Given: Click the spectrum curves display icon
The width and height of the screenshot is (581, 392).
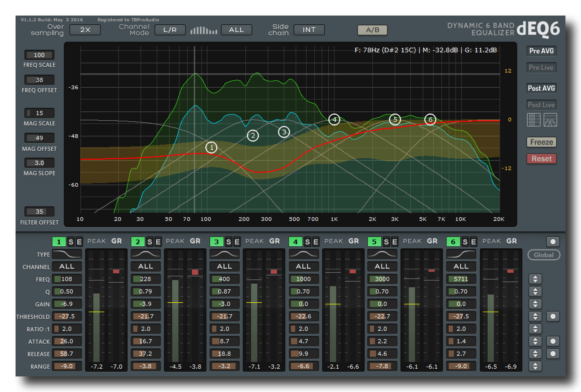Looking at the screenshot, I should click(550, 120).
